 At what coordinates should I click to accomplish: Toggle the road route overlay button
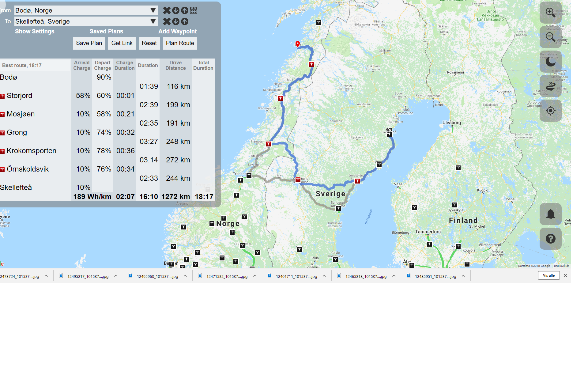[550, 86]
